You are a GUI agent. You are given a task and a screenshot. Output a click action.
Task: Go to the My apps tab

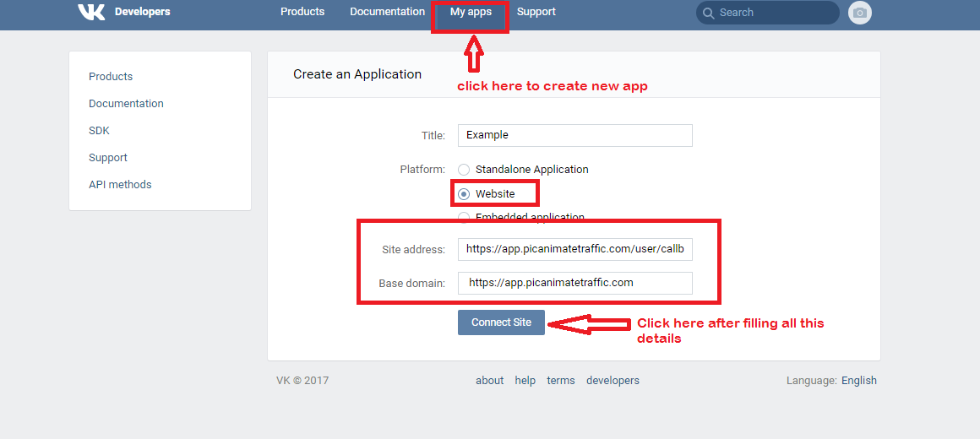[x=471, y=12]
